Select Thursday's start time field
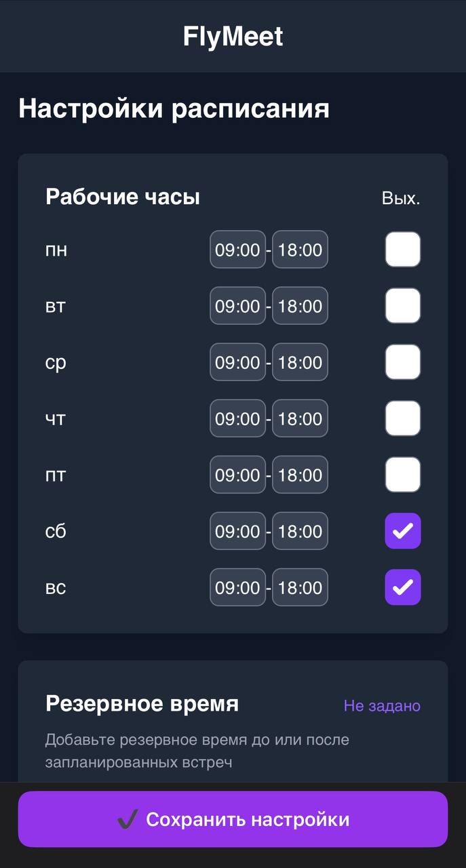The height and width of the screenshot is (868, 466). [x=237, y=418]
